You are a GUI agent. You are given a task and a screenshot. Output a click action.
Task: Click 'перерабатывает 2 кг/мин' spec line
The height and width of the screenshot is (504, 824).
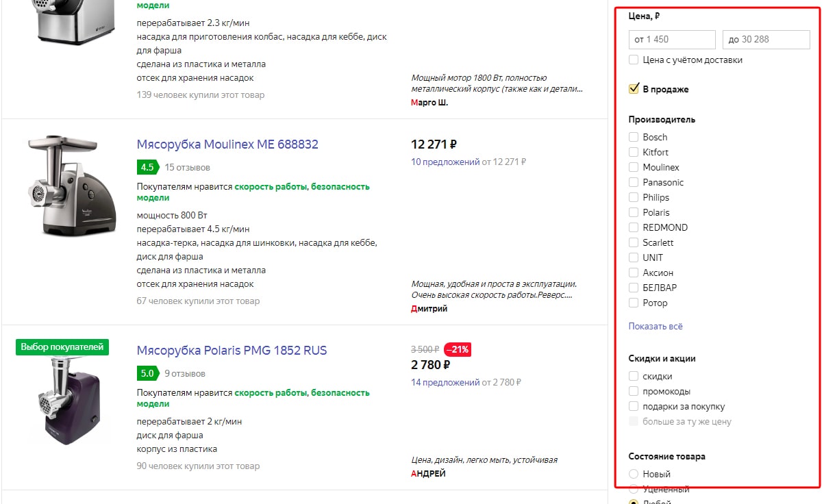click(x=189, y=422)
